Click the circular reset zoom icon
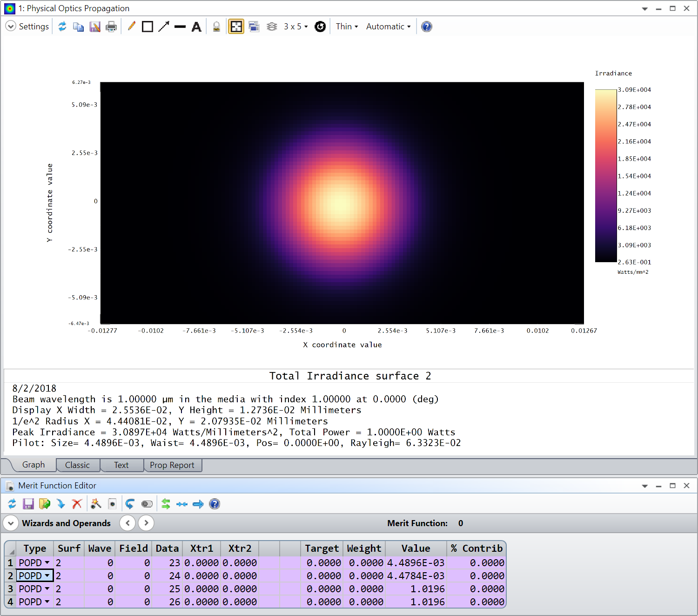The image size is (698, 616). [x=320, y=27]
